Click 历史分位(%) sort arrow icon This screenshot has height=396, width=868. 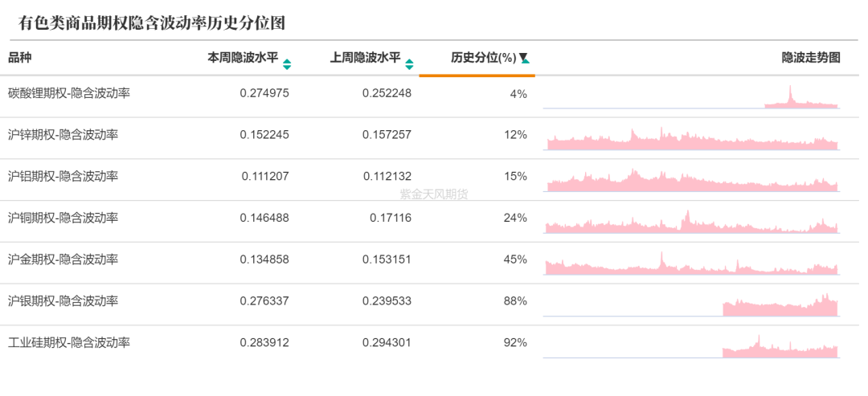click(x=525, y=58)
